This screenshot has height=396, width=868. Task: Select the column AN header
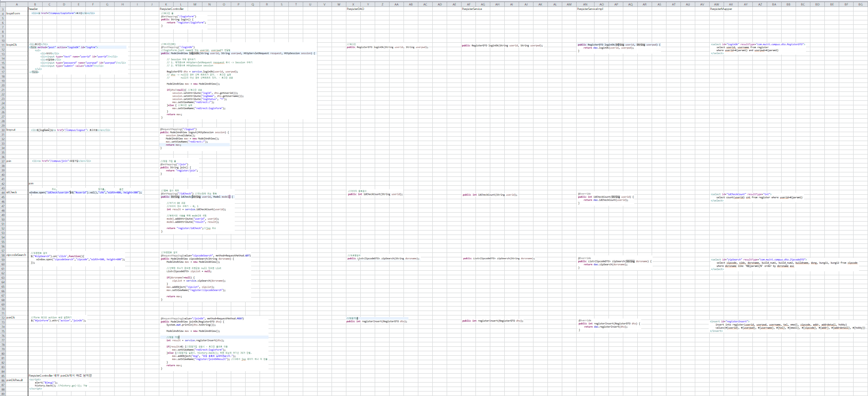click(x=585, y=4)
